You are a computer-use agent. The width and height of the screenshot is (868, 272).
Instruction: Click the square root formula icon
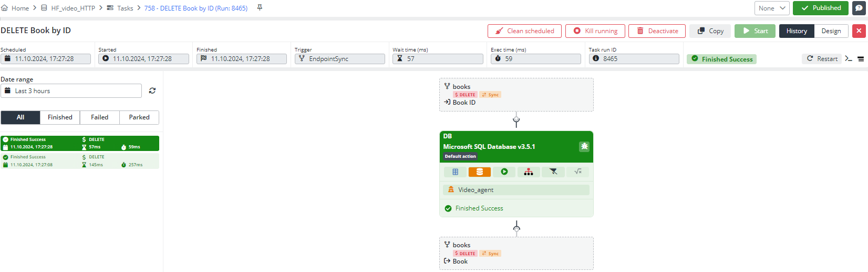point(578,172)
